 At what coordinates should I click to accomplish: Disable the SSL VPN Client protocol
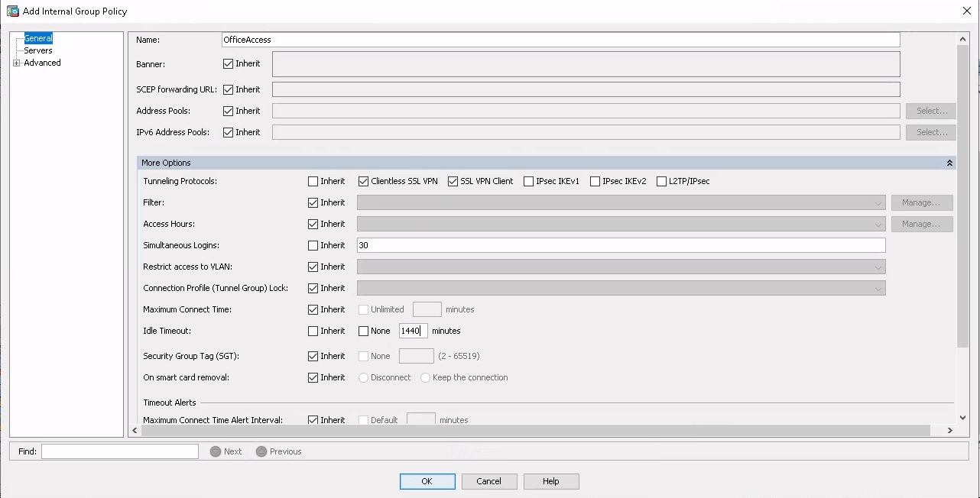(453, 181)
